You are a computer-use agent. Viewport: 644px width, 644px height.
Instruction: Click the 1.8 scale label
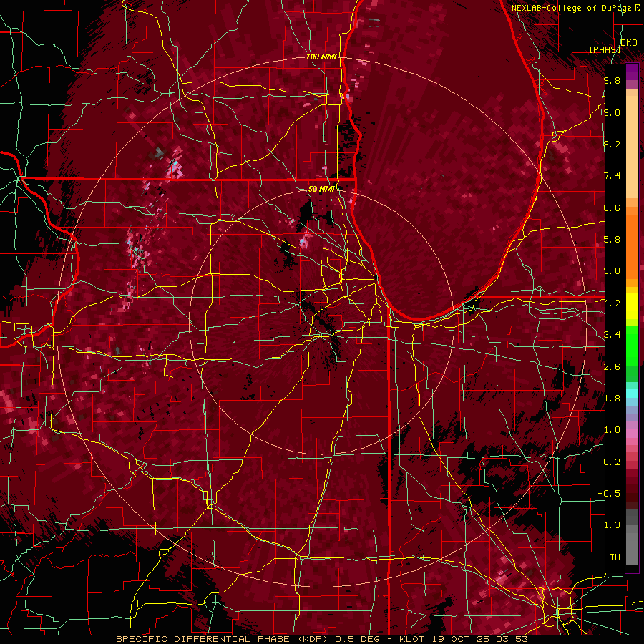[x=612, y=399]
